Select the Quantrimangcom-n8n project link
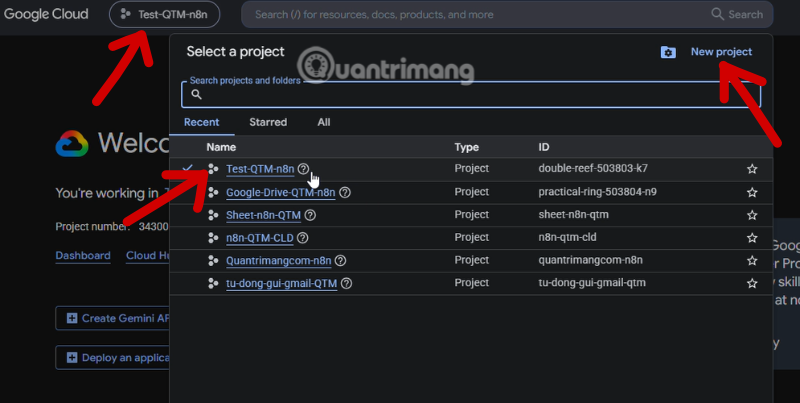This screenshot has height=403, width=800. click(x=279, y=261)
